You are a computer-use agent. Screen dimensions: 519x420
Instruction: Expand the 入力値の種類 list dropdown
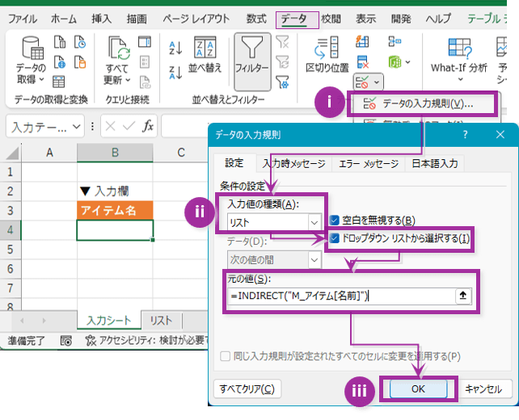[314, 223]
